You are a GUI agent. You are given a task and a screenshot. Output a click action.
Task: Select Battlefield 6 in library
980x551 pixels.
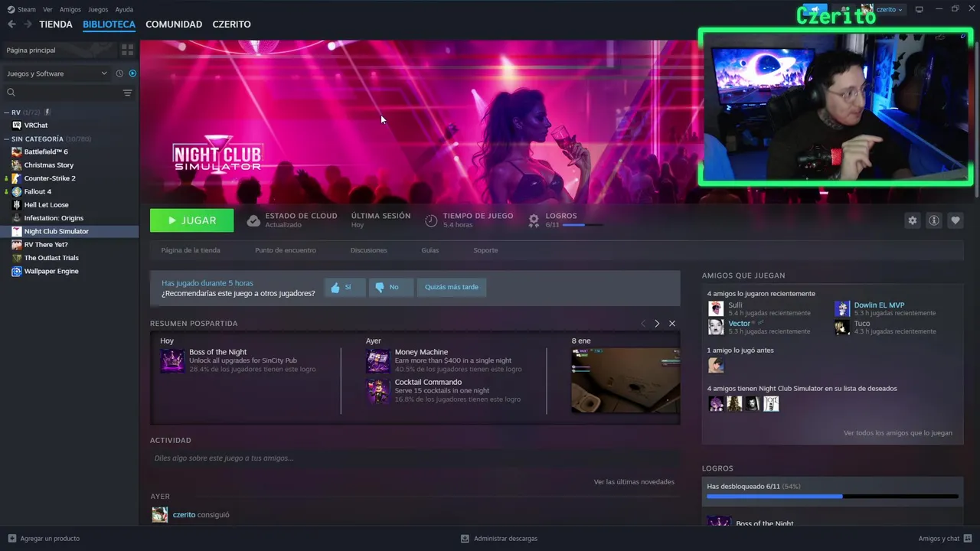(x=46, y=152)
